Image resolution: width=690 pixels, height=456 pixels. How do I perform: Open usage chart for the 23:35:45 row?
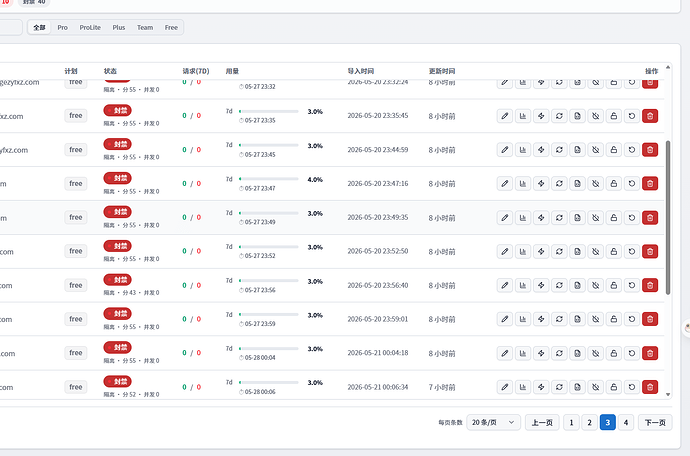(523, 116)
